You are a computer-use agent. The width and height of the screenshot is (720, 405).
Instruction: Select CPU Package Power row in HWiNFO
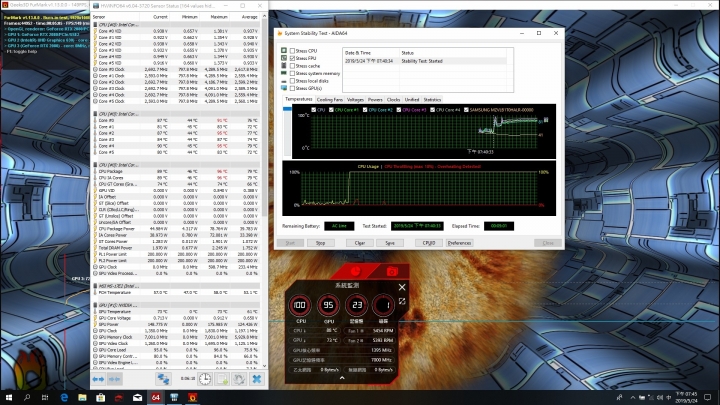pyautogui.click(x=177, y=229)
